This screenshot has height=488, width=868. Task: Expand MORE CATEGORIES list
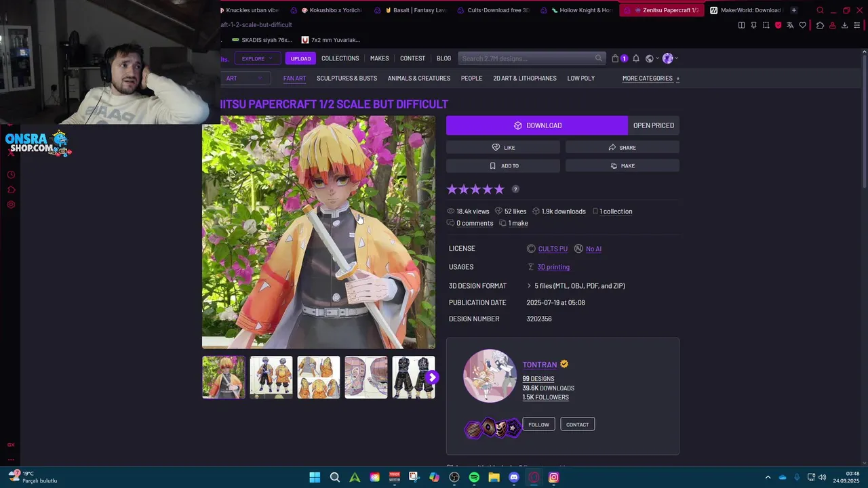651,79
